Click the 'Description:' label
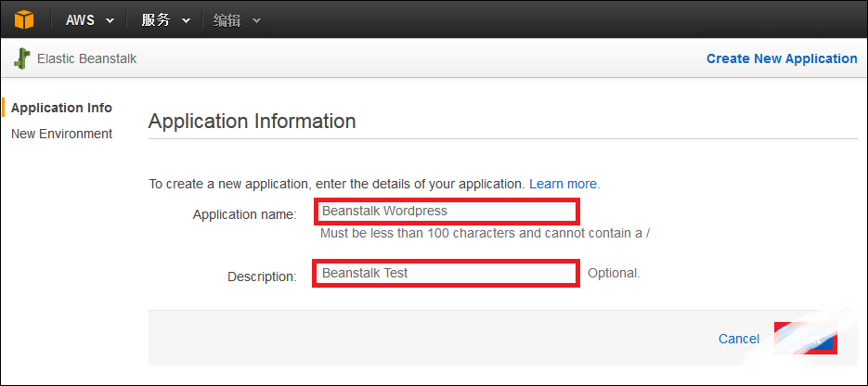The image size is (868, 386). coord(262,277)
